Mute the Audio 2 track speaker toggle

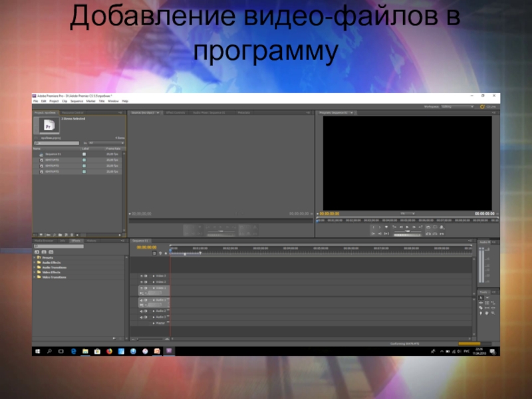click(x=141, y=311)
